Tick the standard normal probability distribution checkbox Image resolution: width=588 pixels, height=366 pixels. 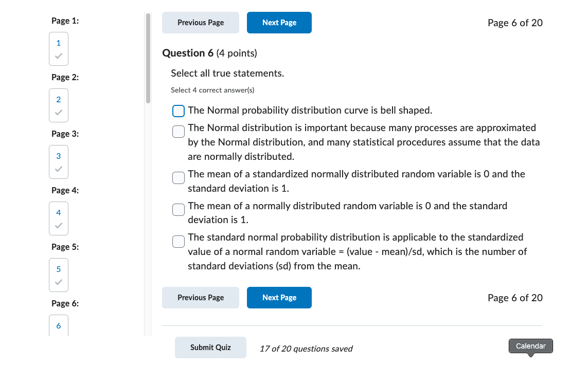tap(179, 242)
